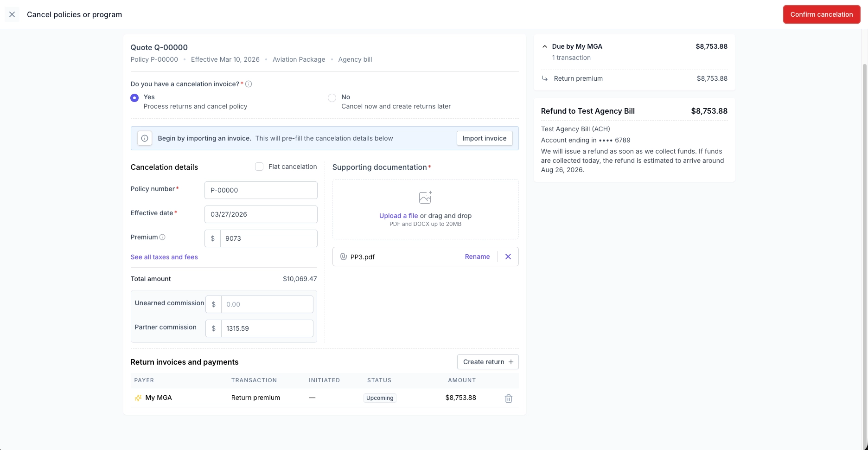Click Refund to Test Agency Bill heading

(x=587, y=111)
